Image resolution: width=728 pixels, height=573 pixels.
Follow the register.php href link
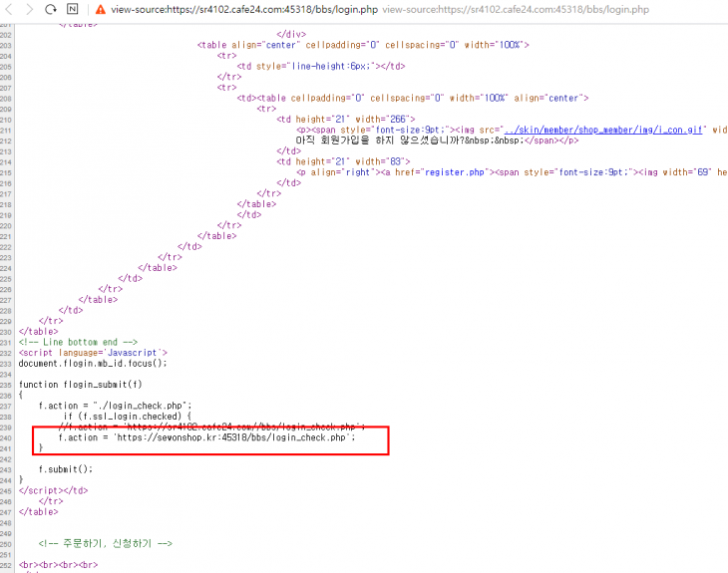(x=454, y=172)
